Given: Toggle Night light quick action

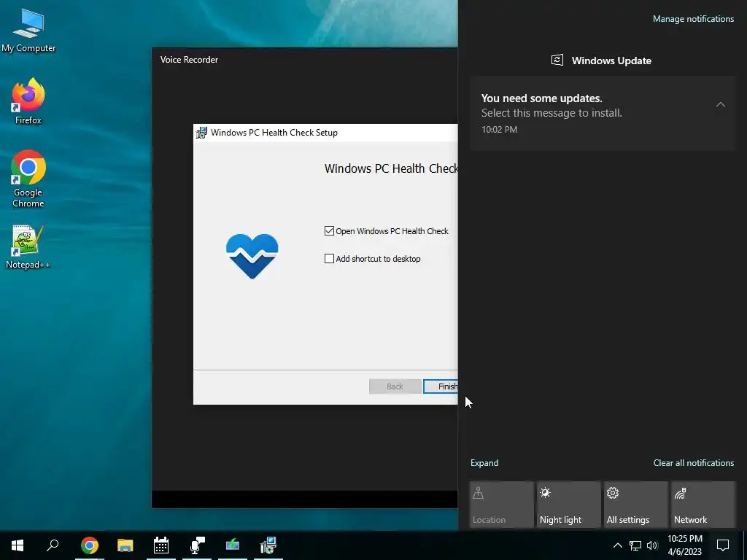Looking at the screenshot, I should pos(569,505).
